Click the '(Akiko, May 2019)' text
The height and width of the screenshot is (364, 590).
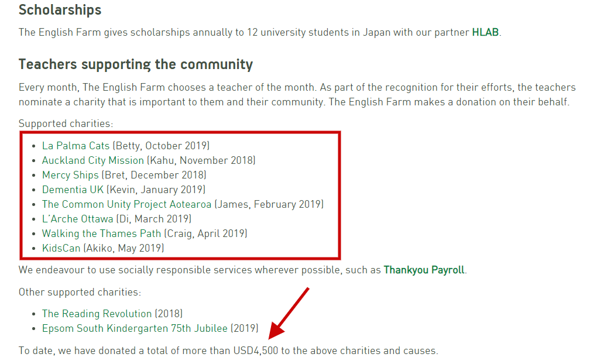[x=124, y=248]
